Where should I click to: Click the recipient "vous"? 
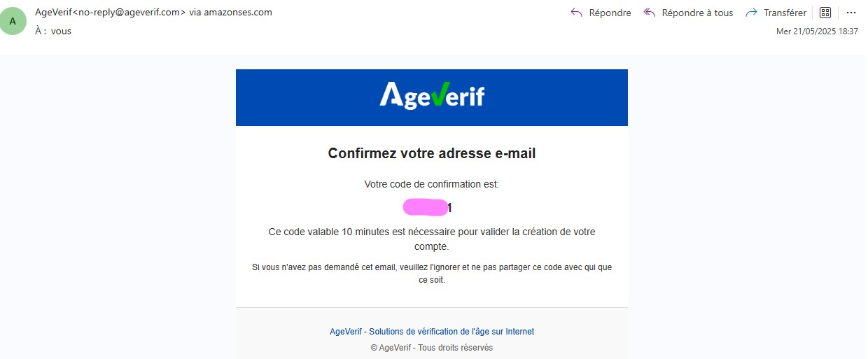click(x=61, y=31)
